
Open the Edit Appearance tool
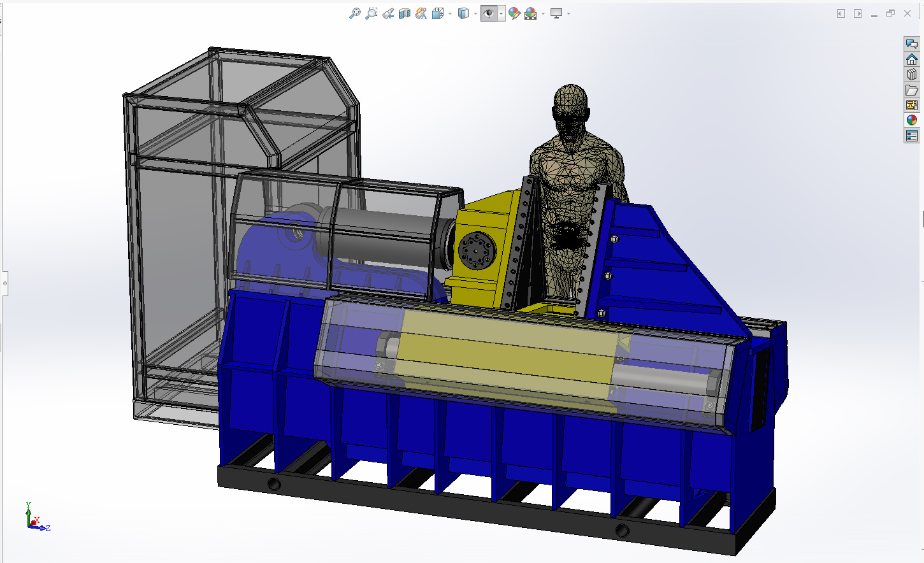514,13
